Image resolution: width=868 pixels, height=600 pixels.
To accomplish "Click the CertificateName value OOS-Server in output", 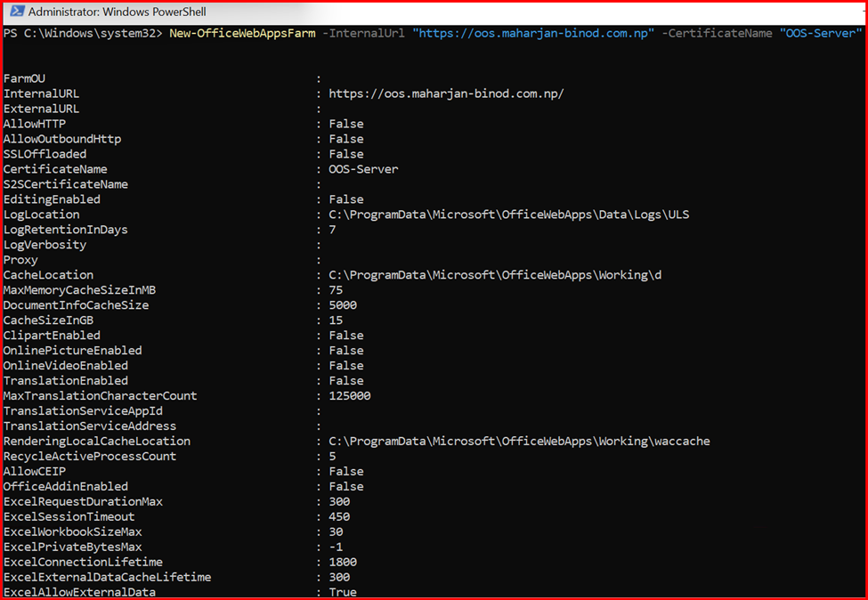I will (363, 169).
